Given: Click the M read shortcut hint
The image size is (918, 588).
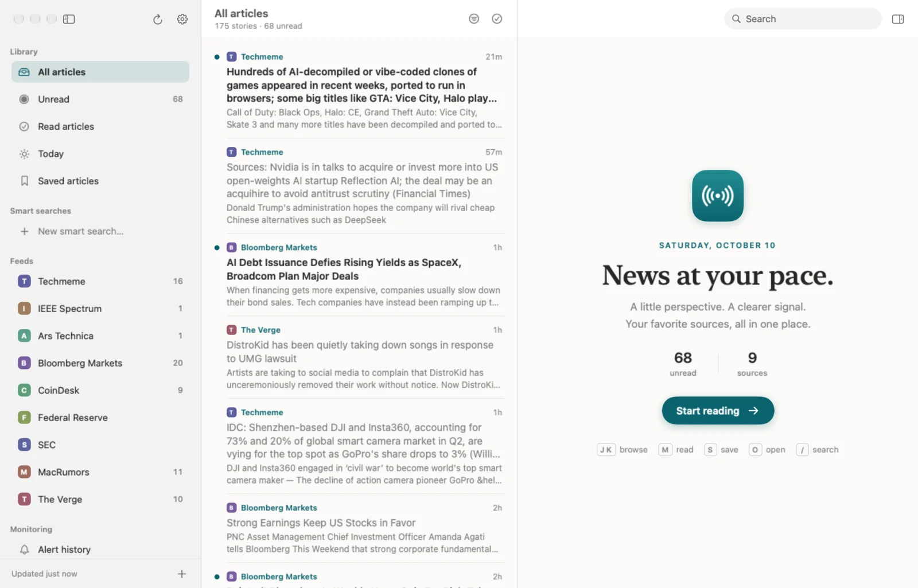Looking at the screenshot, I should point(676,450).
